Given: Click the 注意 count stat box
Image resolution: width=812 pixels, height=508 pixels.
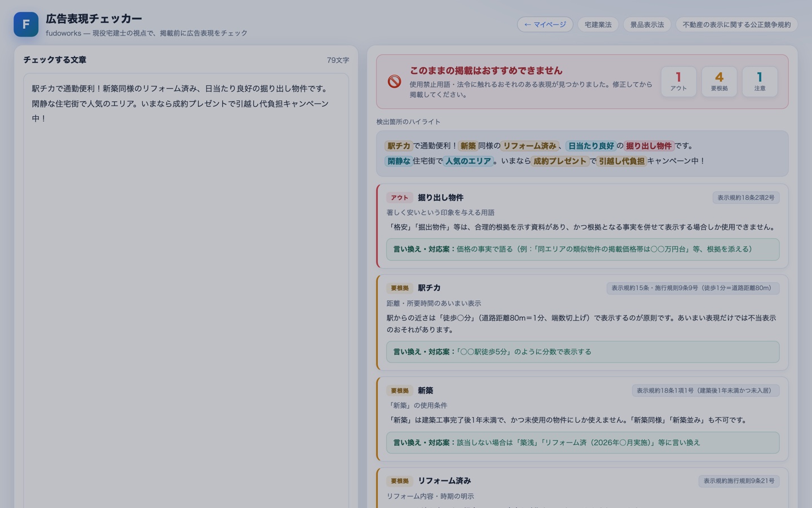Looking at the screenshot, I should [x=760, y=81].
